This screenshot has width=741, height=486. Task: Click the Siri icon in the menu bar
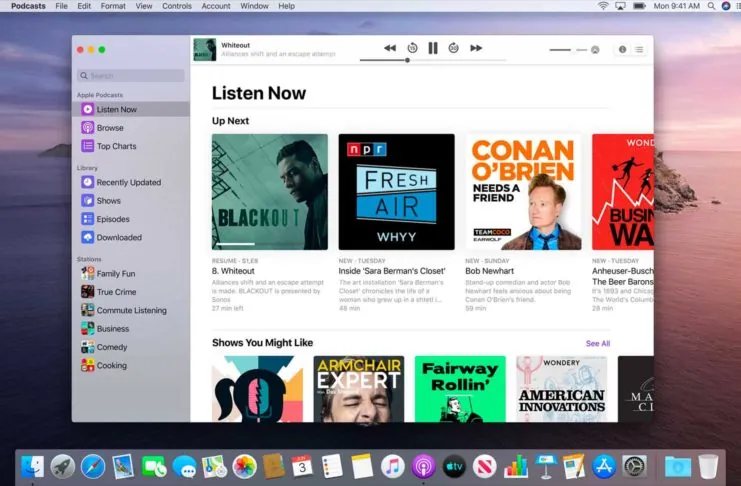(x=726, y=6)
